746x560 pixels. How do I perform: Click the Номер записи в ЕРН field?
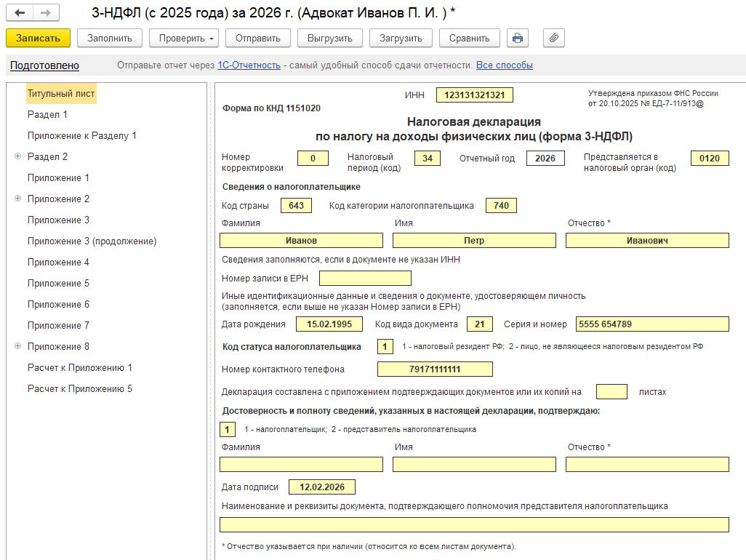coord(365,278)
